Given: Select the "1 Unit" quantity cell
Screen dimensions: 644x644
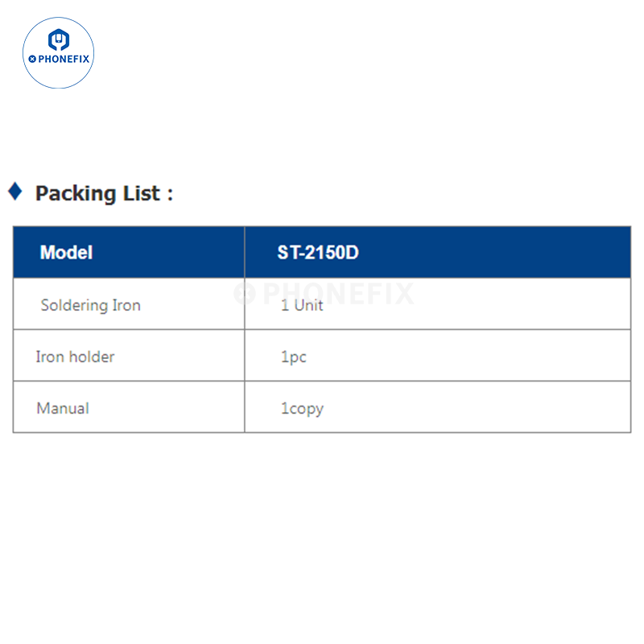Looking at the screenshot, I should click(302, 305).
